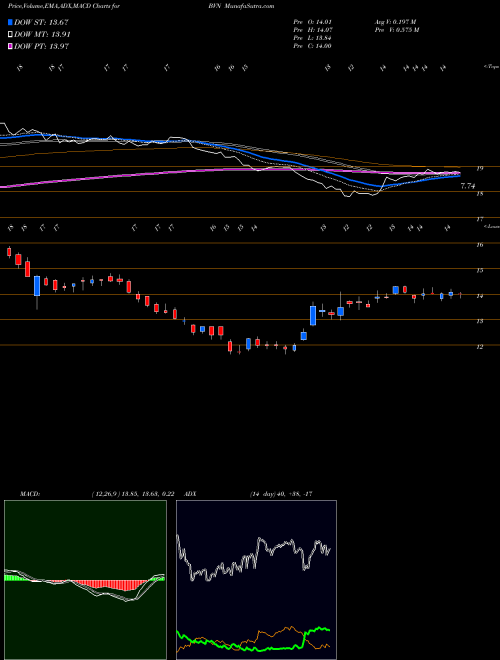This screenshot has height=660, width=500.
Task: Click the large blue candlestick near chart start
Action: click(x=37, y=286)
